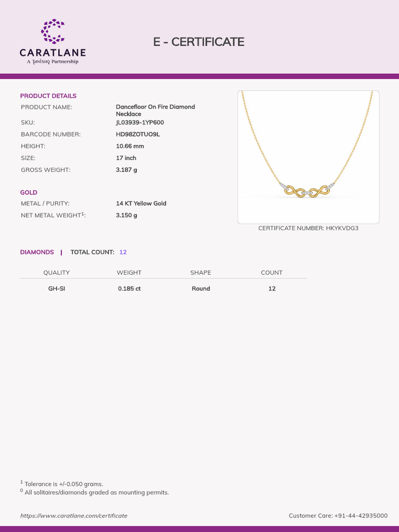Screen dimensions: 399x532
Task: Select the height value 10.66 mm
Action: [130, 146]
